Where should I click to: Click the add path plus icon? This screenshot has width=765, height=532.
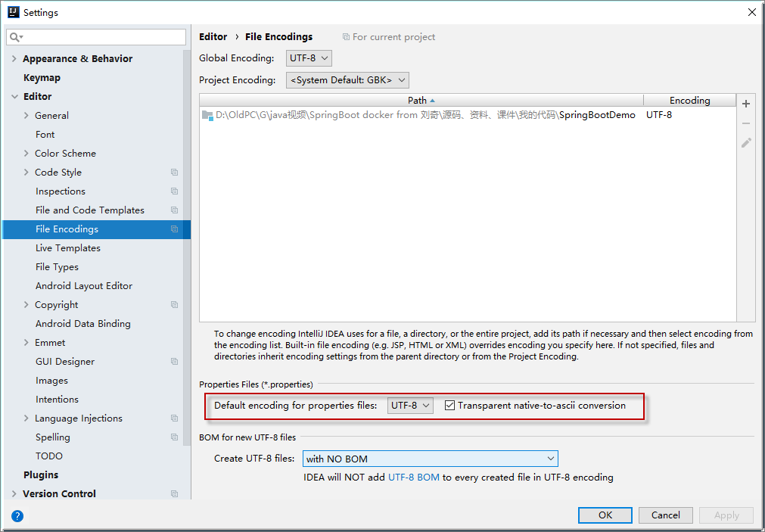(746, 104)
